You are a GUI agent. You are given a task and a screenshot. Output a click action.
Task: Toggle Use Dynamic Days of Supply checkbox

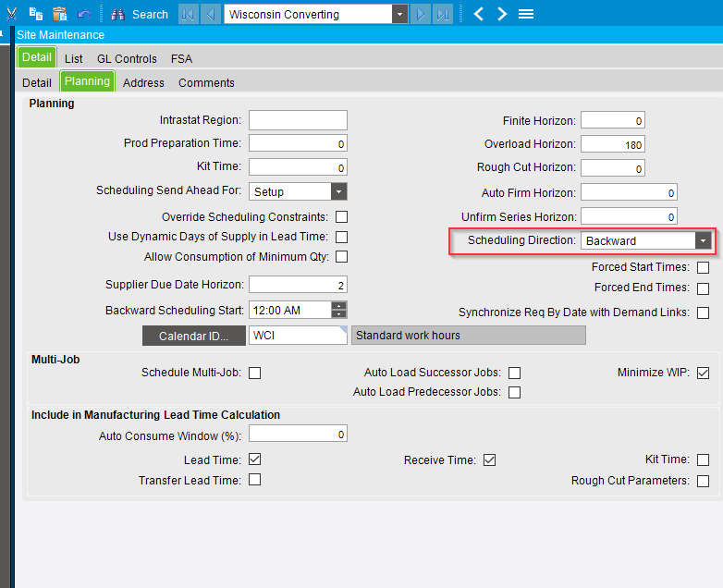tap(342, 237)
